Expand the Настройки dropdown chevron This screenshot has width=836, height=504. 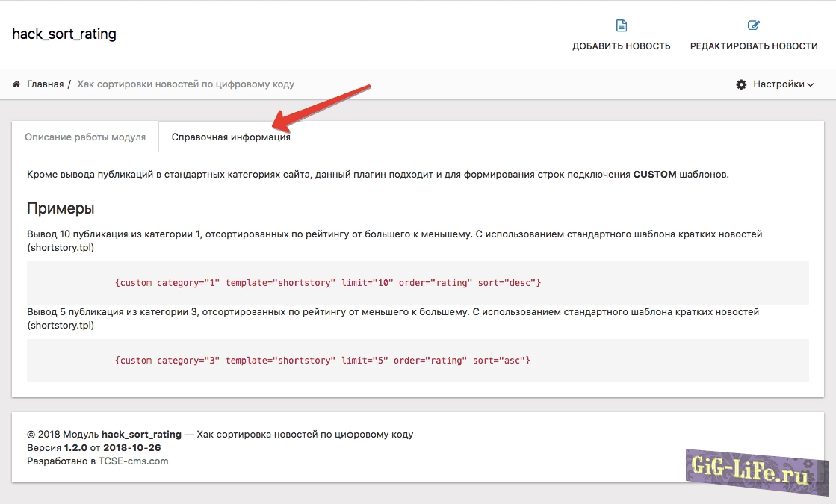click(811, 85)
